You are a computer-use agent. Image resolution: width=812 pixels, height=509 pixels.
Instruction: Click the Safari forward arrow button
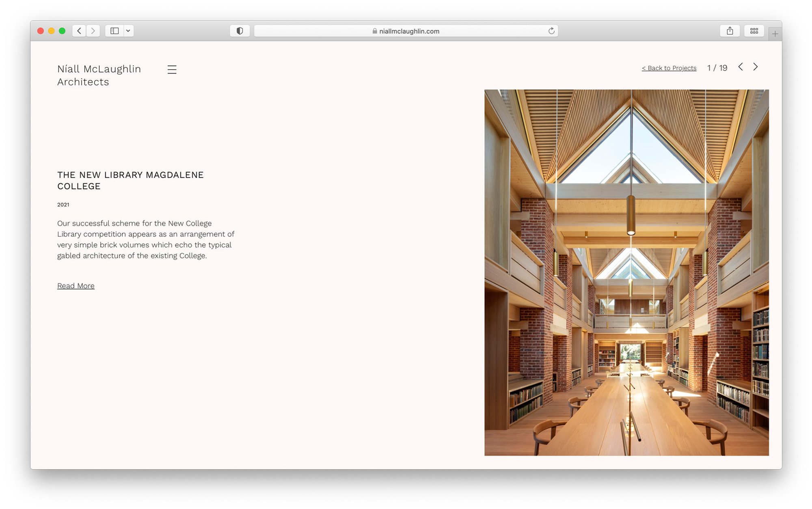93,31
